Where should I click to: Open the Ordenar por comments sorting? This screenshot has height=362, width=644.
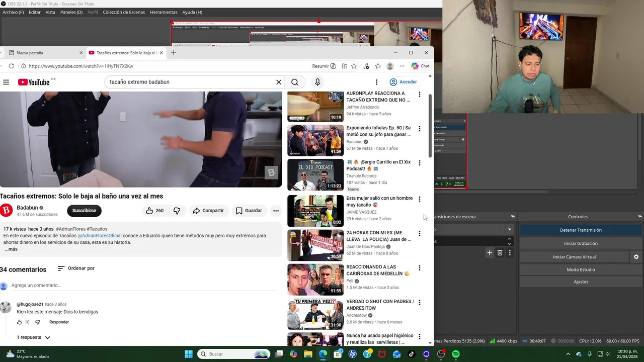76,268
